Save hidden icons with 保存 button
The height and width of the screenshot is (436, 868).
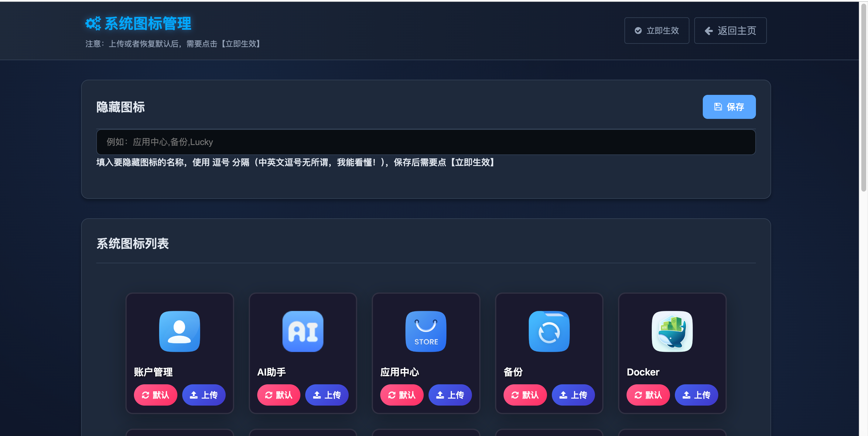(x=729, y=107)
